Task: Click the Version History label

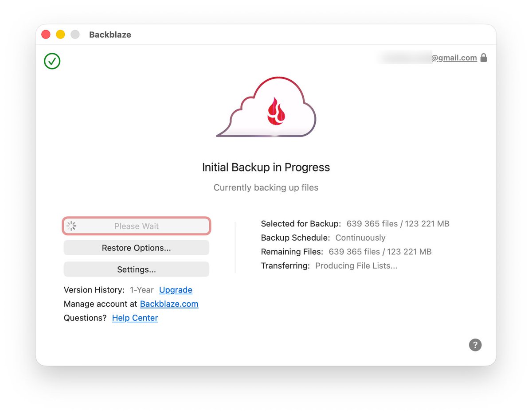Action: [94, 290]
